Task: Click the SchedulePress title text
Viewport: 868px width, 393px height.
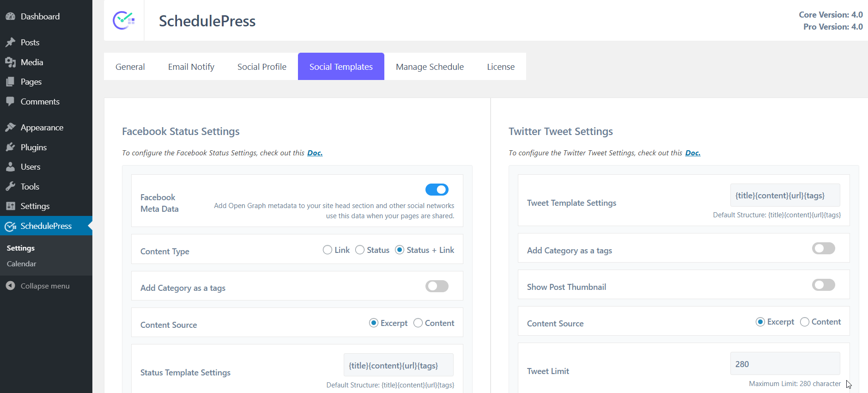Action: [x=207, y=21]
